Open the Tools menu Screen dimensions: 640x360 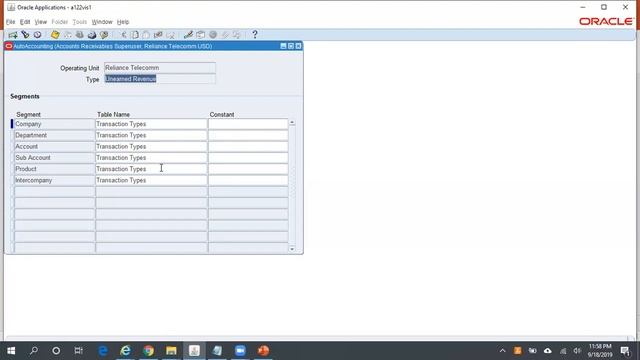pyautogui.click(x=80, y=22)
